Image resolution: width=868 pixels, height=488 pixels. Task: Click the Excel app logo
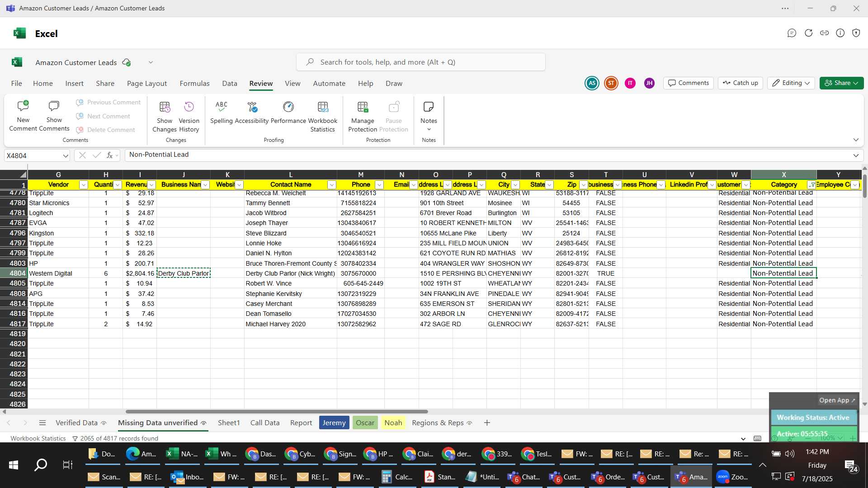[x=19, y=33]
